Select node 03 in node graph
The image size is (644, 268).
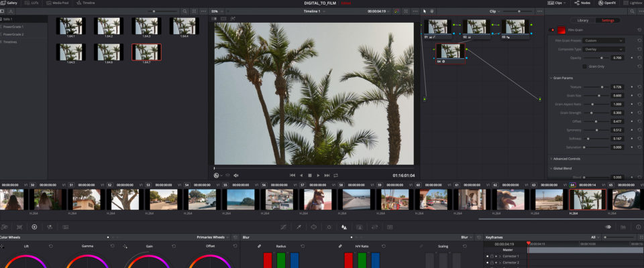pyautogui.click(x=515, y=29)
